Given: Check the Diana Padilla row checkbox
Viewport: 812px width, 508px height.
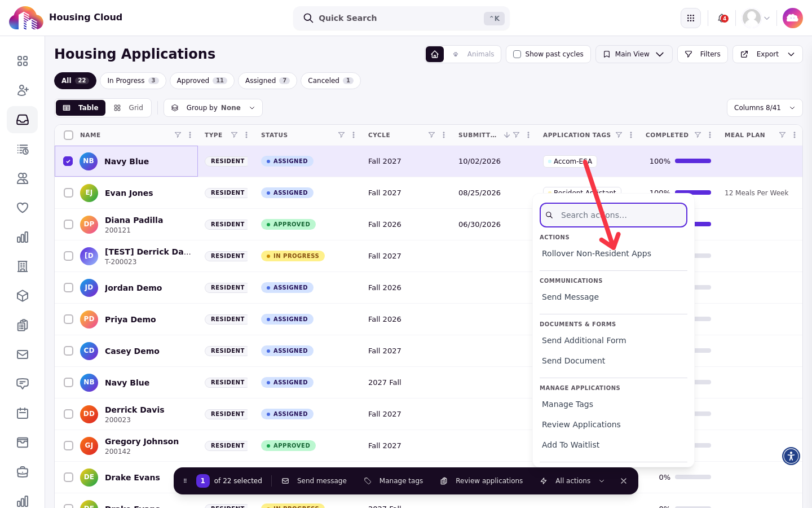Looking at the screenshot, I should point(69,225).
